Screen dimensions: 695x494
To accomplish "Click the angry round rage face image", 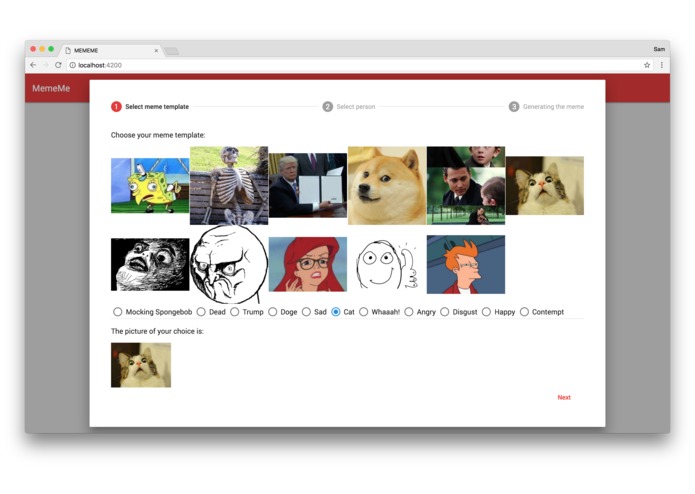I will coord(229,265).
